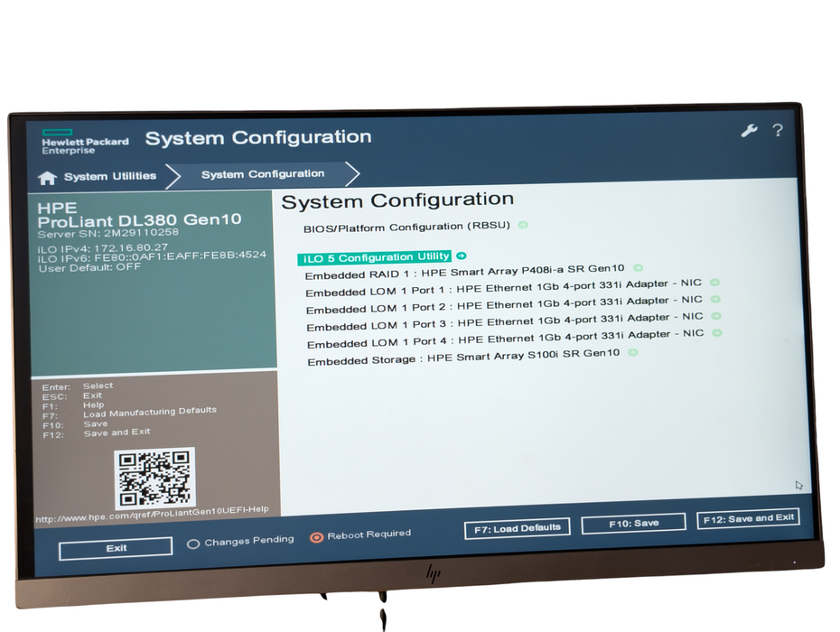840x632 pixels.
Task: Click the green arrow next to Embedded Storage
Action: [x=632, y=352]
